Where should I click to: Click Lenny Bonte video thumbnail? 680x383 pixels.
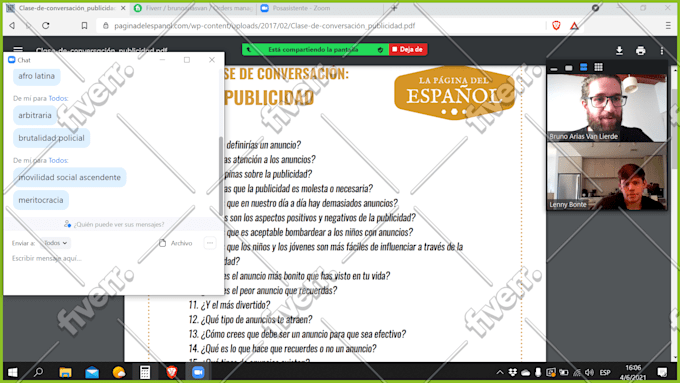607,177
